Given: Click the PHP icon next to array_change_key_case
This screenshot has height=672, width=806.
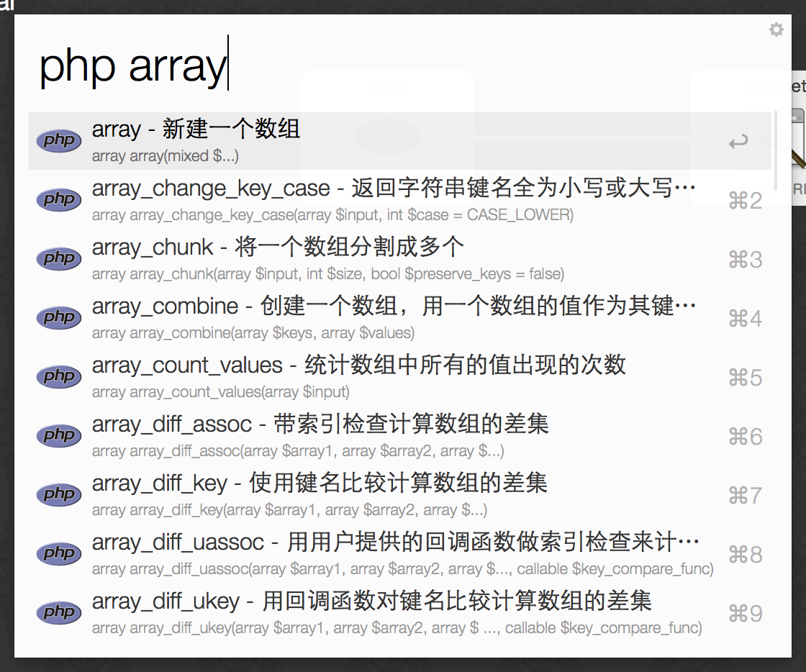Looking at the screenshot, I should point(58,199).
